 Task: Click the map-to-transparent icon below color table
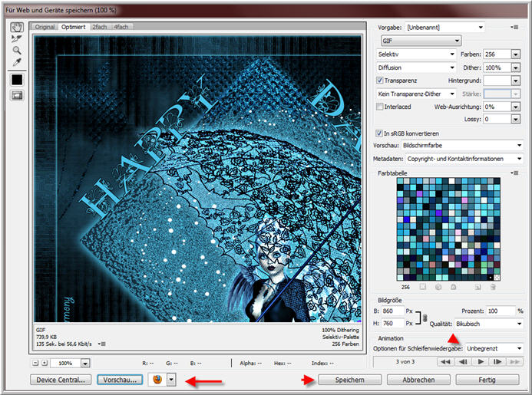423,287
